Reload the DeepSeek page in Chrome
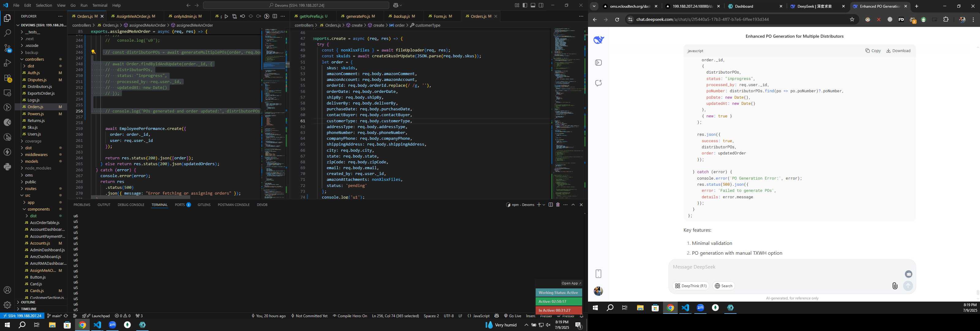 [617, 19]
